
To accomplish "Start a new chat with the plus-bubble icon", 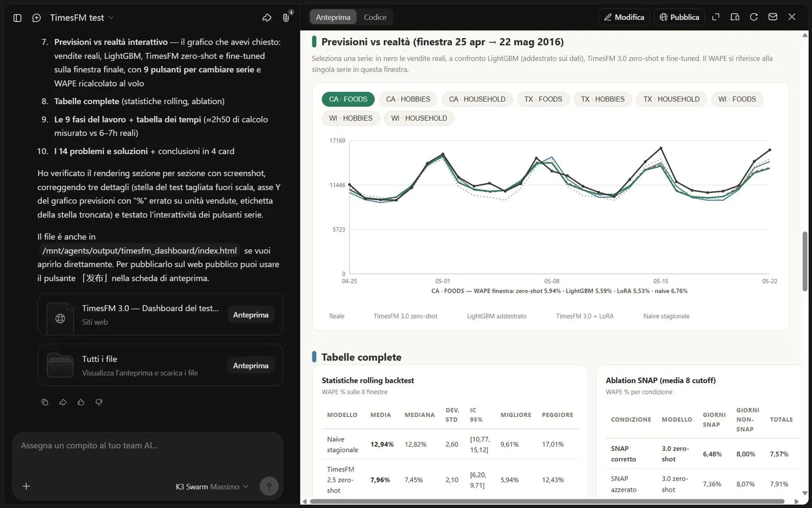I will click(x=36, y=17).
